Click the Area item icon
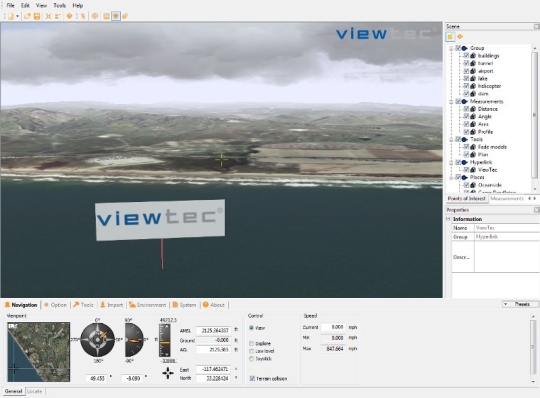The image size is (540, 398). pyautogui.click(x=473, y=124)
